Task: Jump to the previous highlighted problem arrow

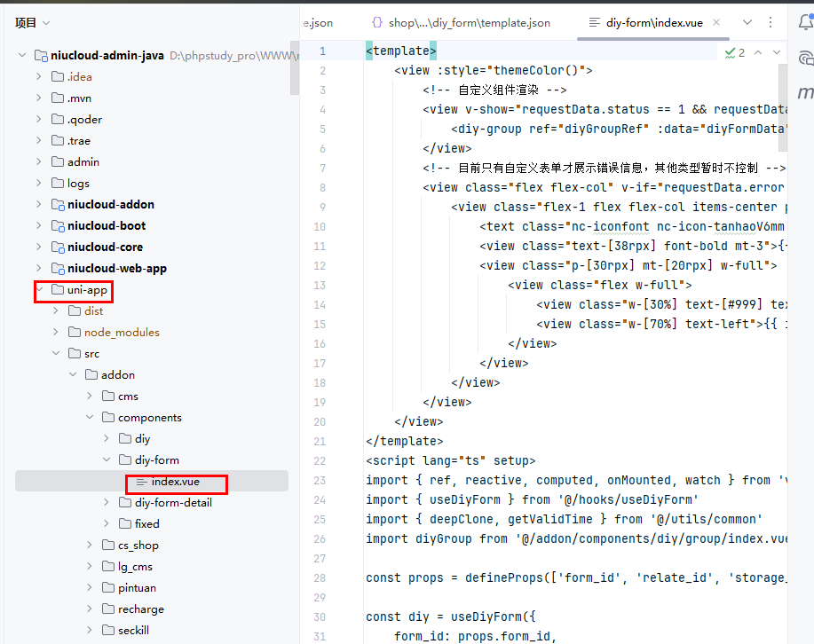Action: point(758,52)
